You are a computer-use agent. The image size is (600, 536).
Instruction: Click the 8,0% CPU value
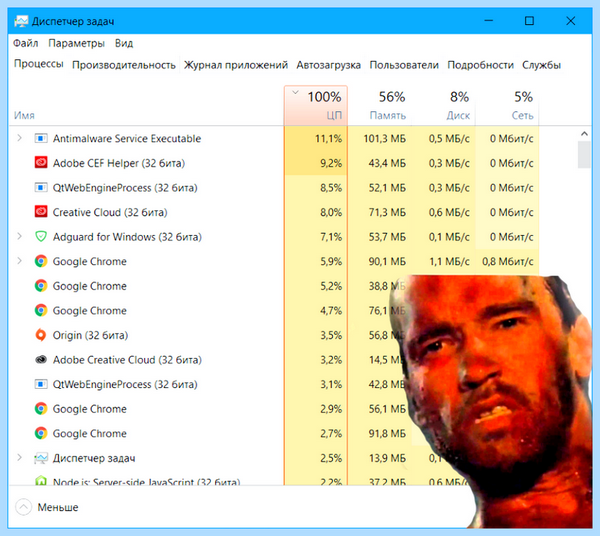(331, 212)
